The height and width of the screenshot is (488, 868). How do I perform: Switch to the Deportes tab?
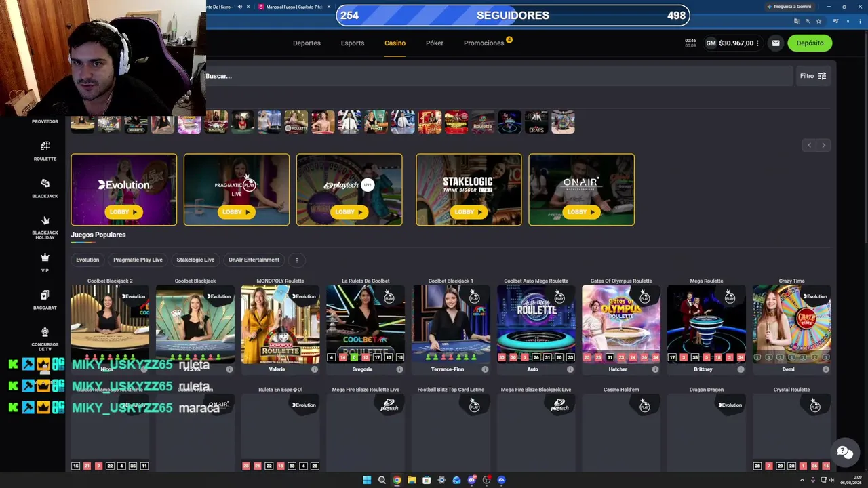pos(307,43)
